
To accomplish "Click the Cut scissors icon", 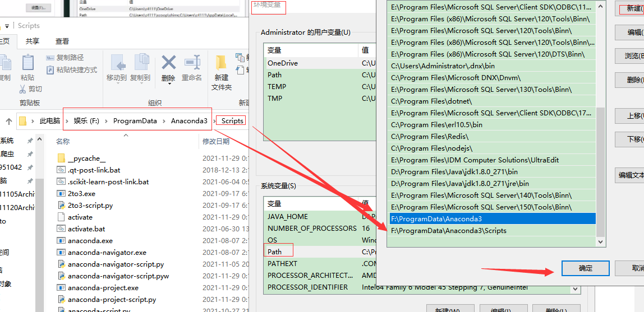I will pos(23,89).
